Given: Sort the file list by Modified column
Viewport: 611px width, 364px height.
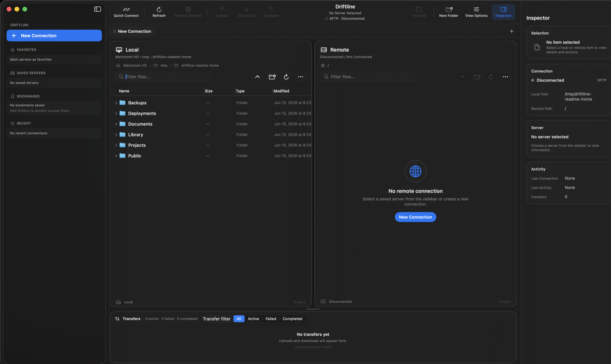Looking at the screenshot, I should point(281,91).
